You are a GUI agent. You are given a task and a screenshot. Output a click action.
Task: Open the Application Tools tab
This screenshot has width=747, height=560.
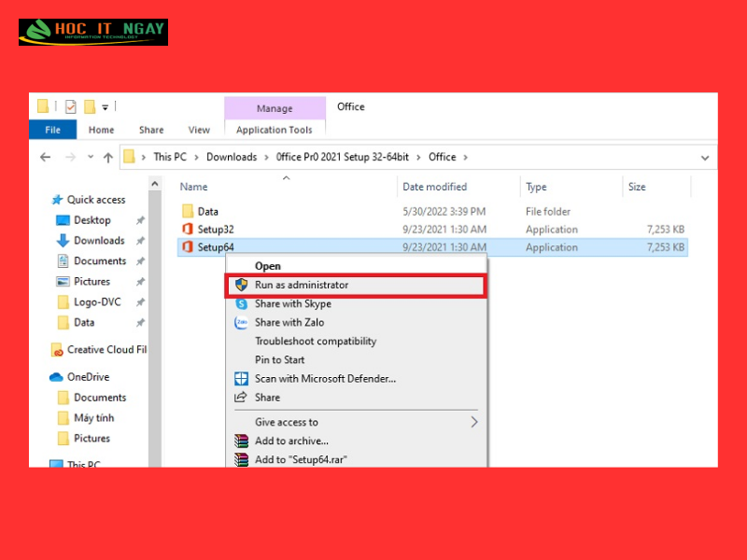click(x=275, y=130)
